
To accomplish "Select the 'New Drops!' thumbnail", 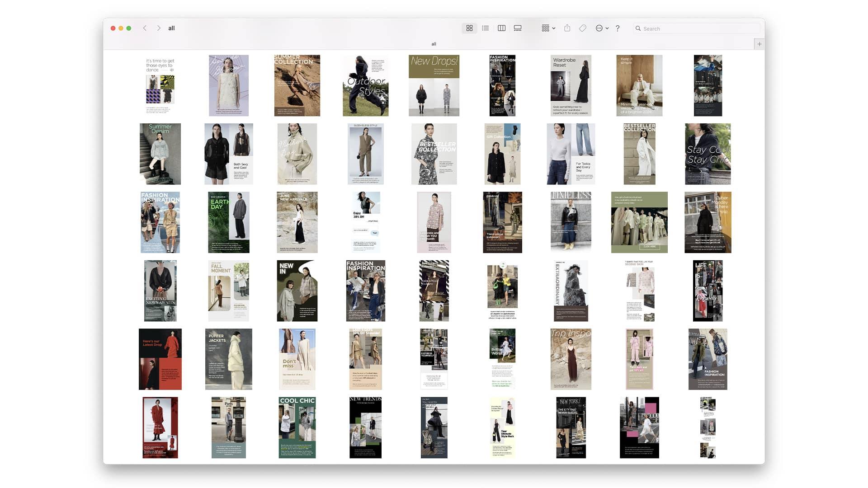I will click(x=434, y=85).
